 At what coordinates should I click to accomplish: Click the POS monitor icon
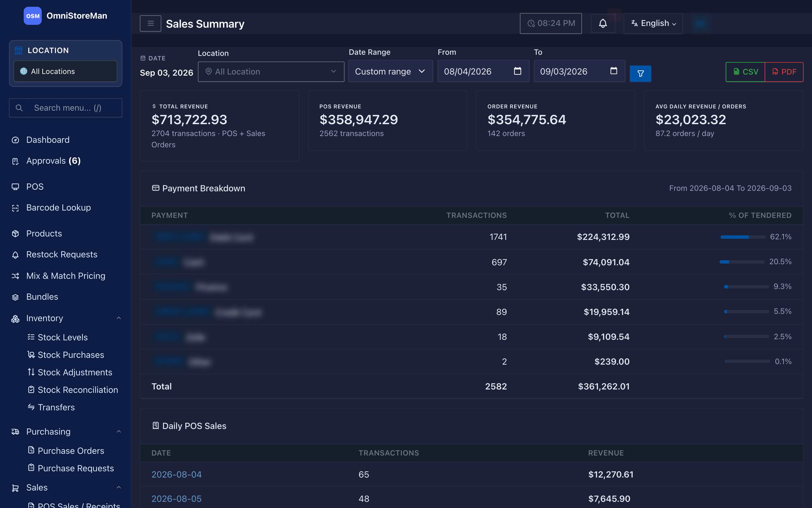coord(15,187)
